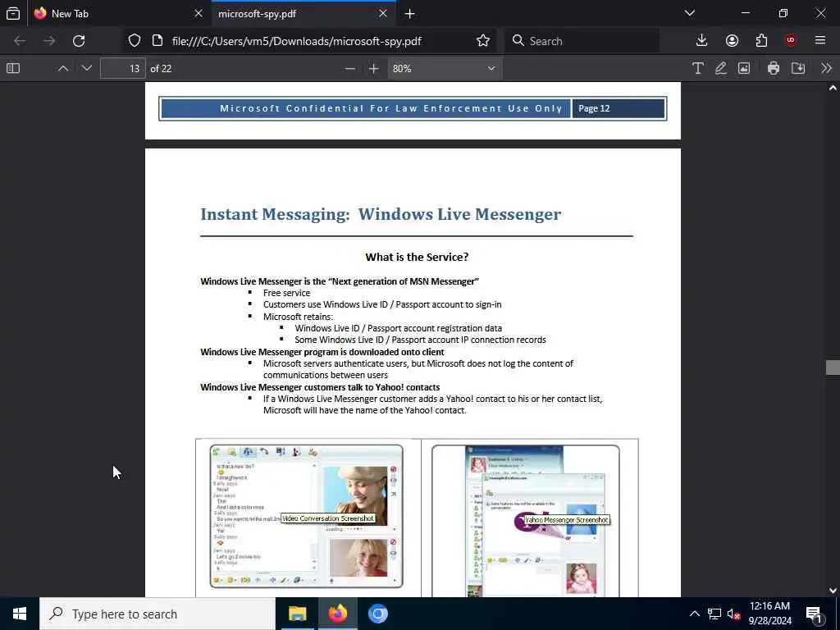
Task: Click the Page 12 header label
Action: [594, 108]
